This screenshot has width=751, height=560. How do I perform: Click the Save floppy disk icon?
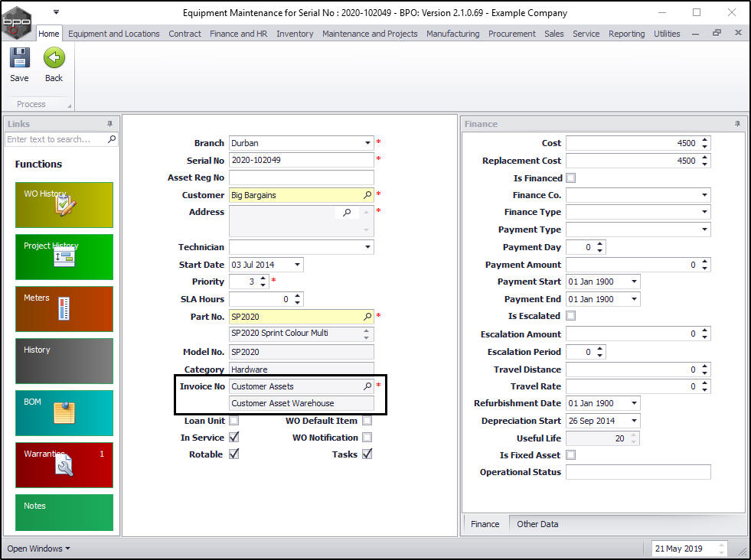(x=19, y=59)
